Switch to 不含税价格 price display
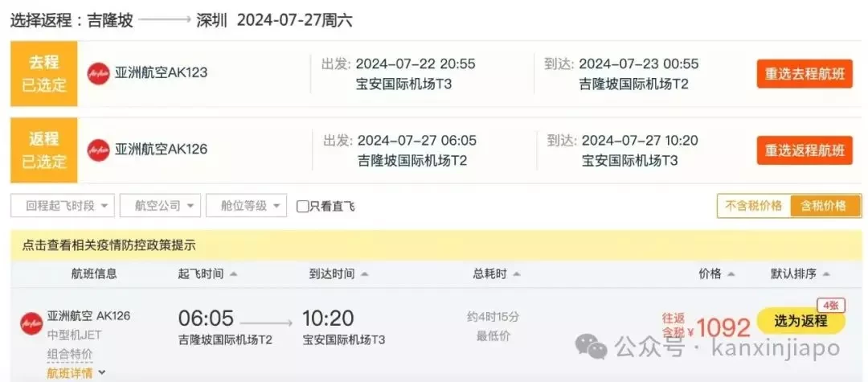The image size is (868, 382). (753, 206)
